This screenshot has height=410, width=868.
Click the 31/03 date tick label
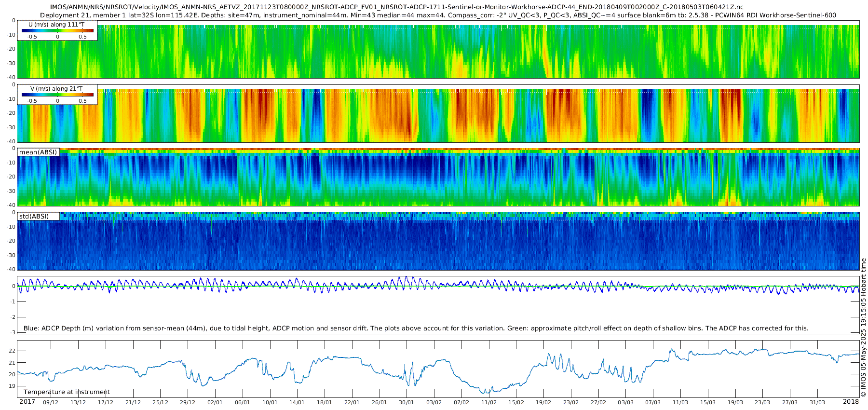[x=817, y=402]
